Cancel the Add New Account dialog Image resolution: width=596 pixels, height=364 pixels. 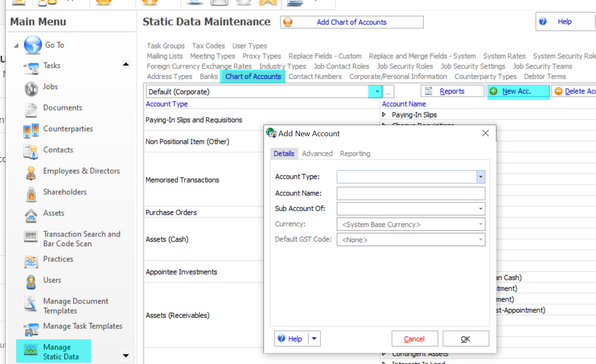pyautogui.click(x=414, y=339)
